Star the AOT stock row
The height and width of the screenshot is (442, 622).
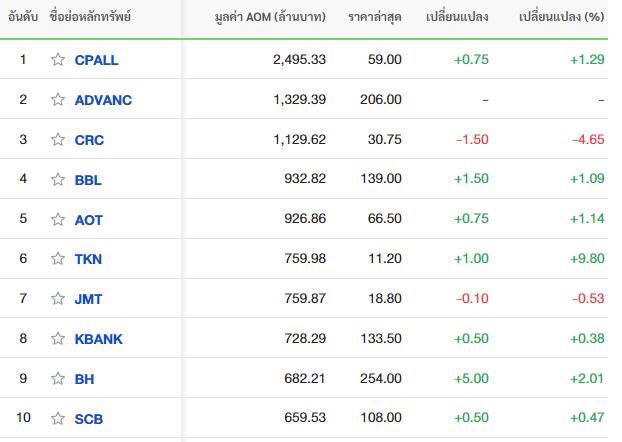click(x=58, y=219)
